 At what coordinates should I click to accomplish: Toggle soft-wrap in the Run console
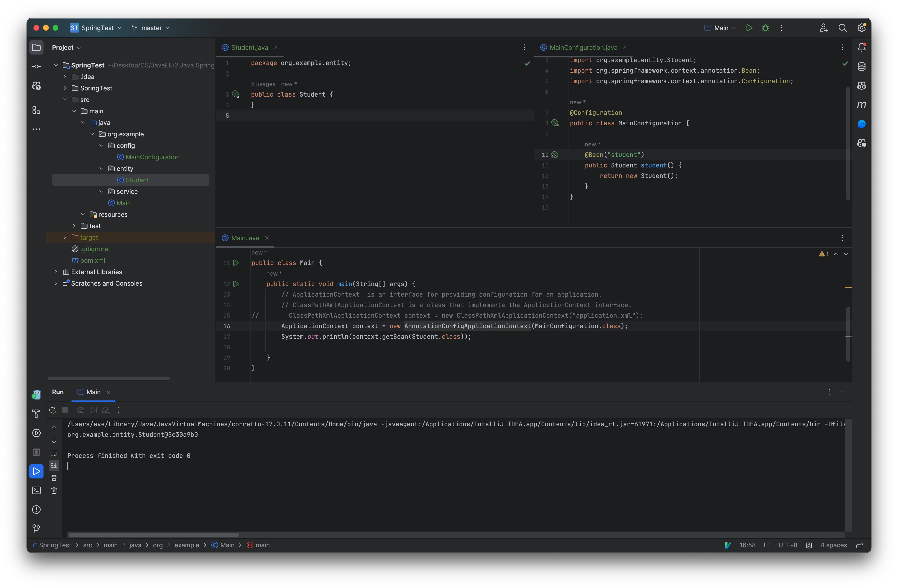pyautogui.click(x=54, y=454)
